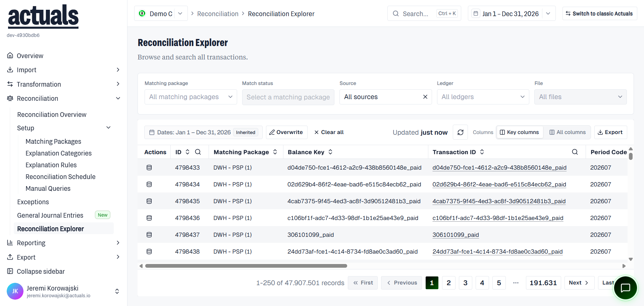Sort by Transaction ID column arrows
Viewport: 644px width, 306px height.
pos(482,152)
